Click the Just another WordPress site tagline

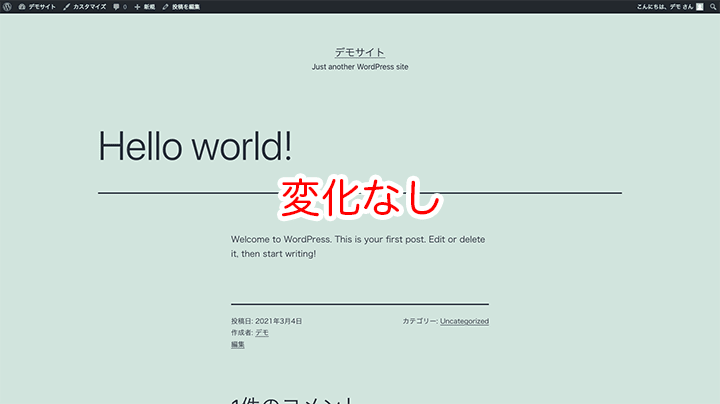point(360,67)
